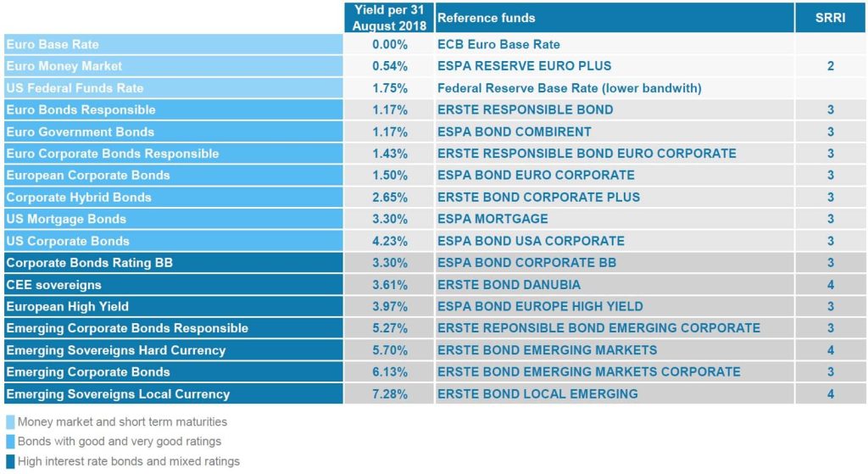Open ESPA BOND USA CORPORATE fund

(531, 241)
